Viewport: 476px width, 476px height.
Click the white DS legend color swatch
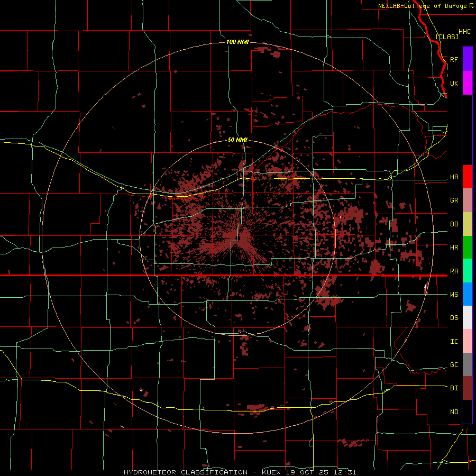[467, 317]
